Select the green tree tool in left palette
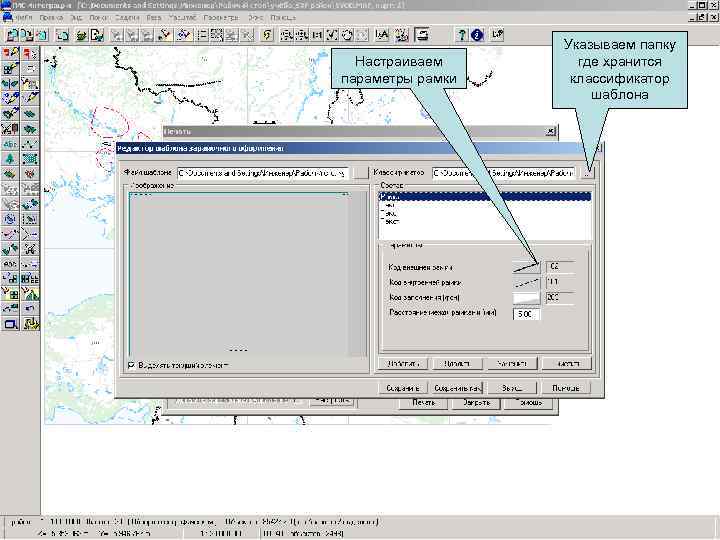Viewport: 720px width, 540px height. tap(10, 159)
